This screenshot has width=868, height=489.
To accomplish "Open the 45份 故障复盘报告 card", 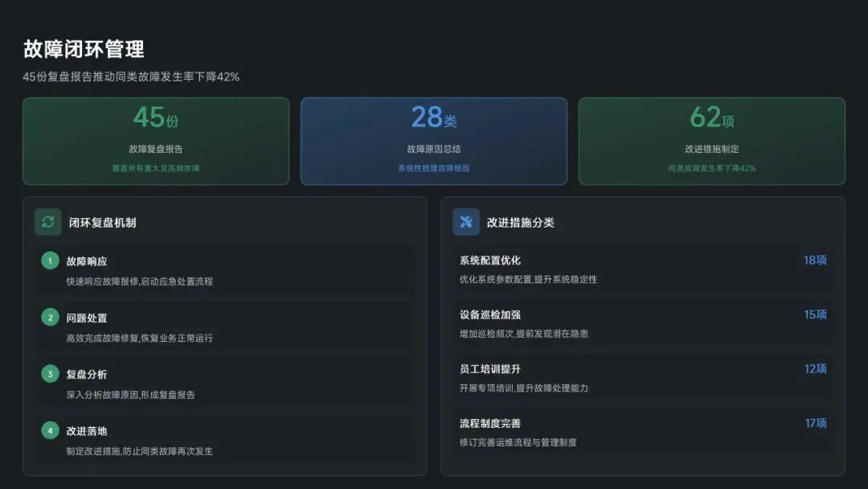I will point(156,142).
